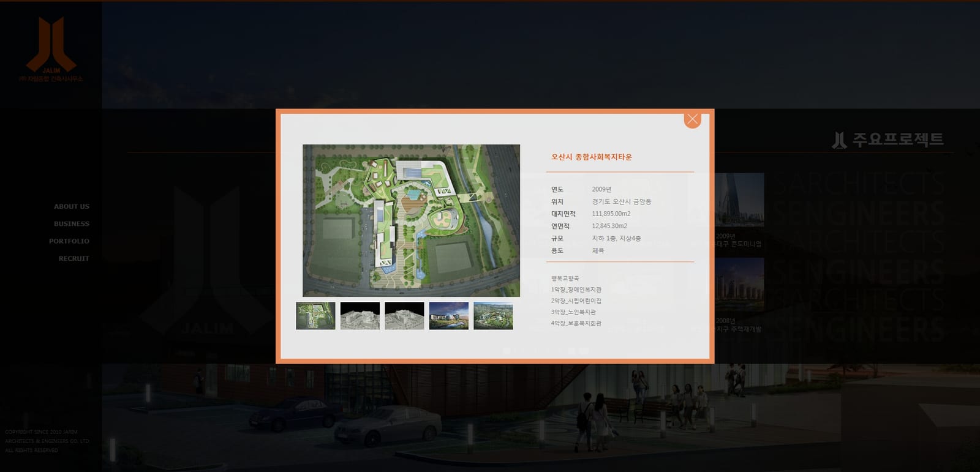The width and height of the screenshot is (980, 472).
Task: Open the second gray 3D model thumbnail
Action: (x=404, y=316)
